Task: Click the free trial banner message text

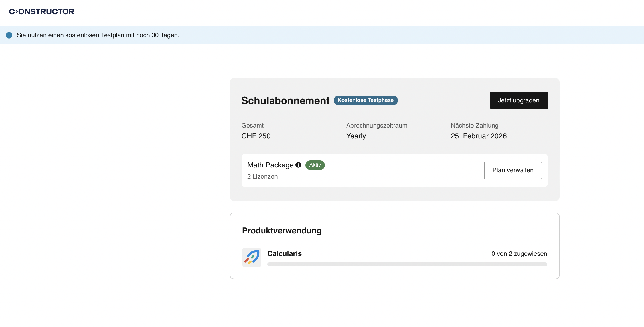Action: coord(98,35)
